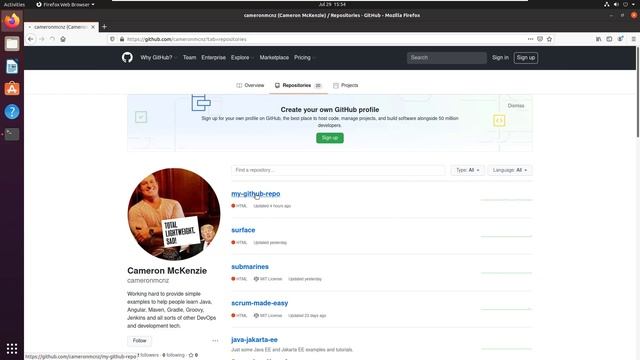
Task: Open the Help icon in the dock
Action: click(x=12, y=111)
